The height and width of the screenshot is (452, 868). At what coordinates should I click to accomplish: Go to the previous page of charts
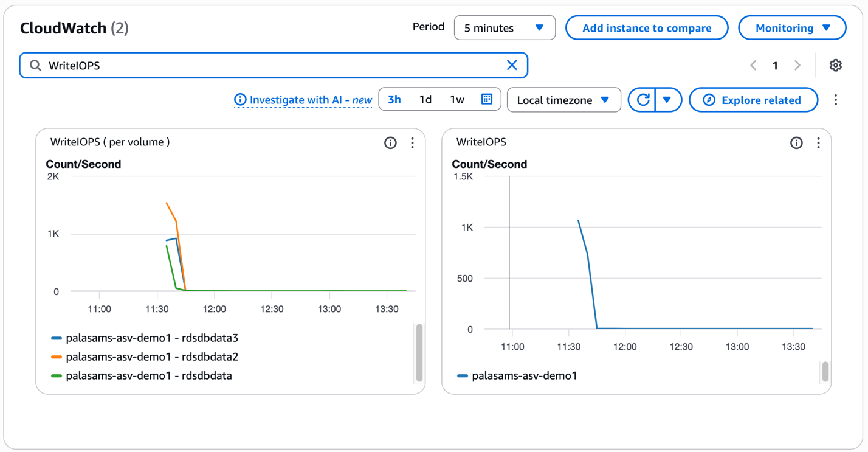point(753,65)
